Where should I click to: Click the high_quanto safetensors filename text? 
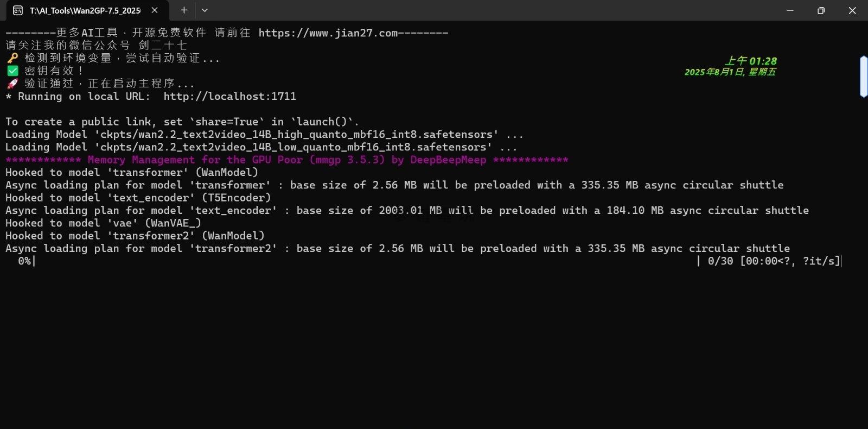click(x=296, y=135)
